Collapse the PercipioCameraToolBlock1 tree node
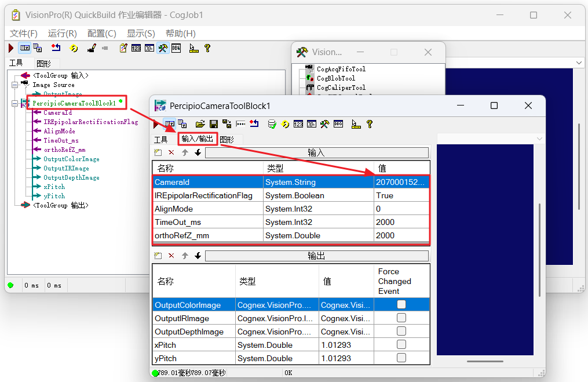 14,103
